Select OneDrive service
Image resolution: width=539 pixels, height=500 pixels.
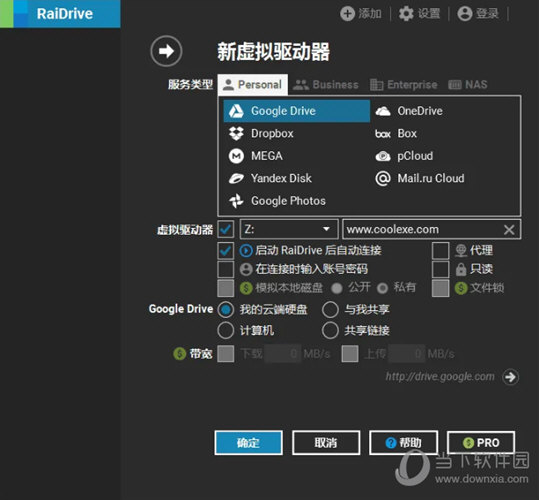[409, 111]
